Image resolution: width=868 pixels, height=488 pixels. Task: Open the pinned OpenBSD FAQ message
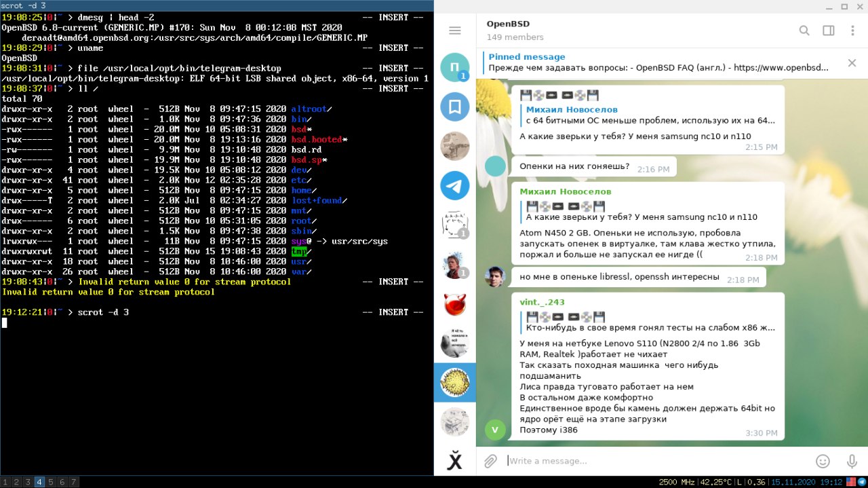click(x=658, y=63)
